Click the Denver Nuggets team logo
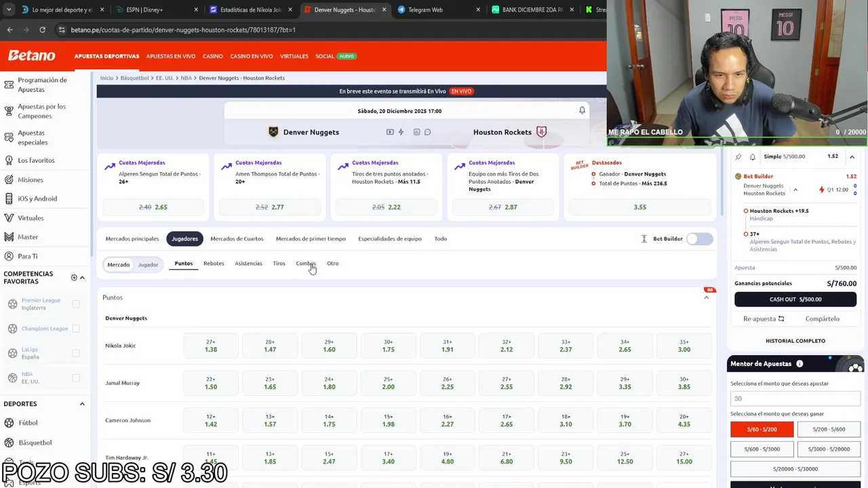The image size is (868, 488). (x=273, y=132)
